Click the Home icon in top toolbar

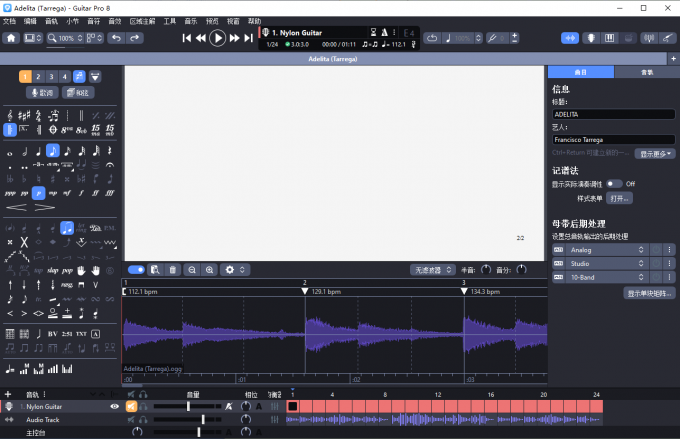pos(11,38)
